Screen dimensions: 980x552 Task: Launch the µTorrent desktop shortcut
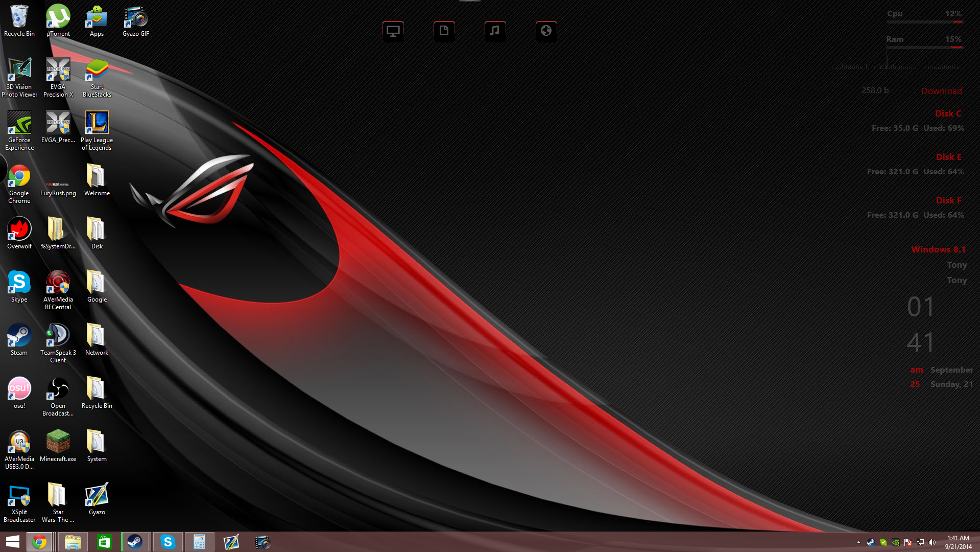click(58, 20)
